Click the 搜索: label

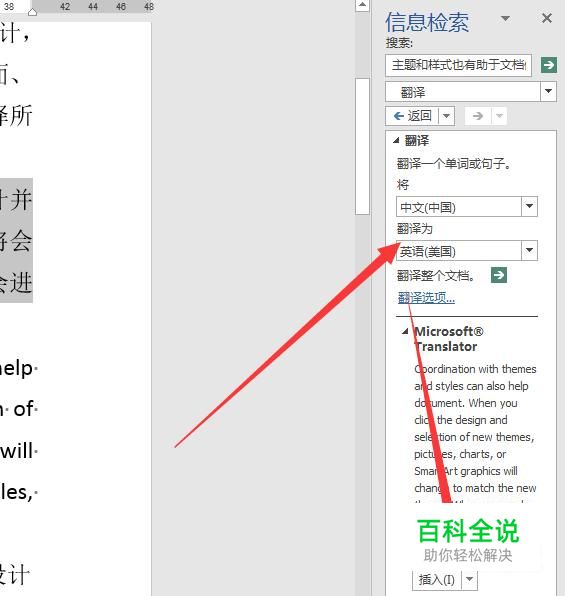pyautogui.click(x=399, y=43)
